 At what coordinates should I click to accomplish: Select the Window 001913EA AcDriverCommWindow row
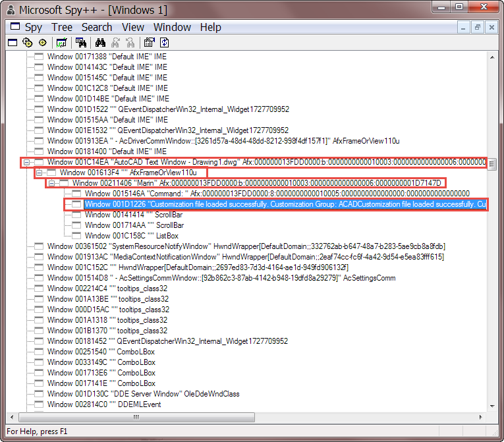[x=223, y=141]
